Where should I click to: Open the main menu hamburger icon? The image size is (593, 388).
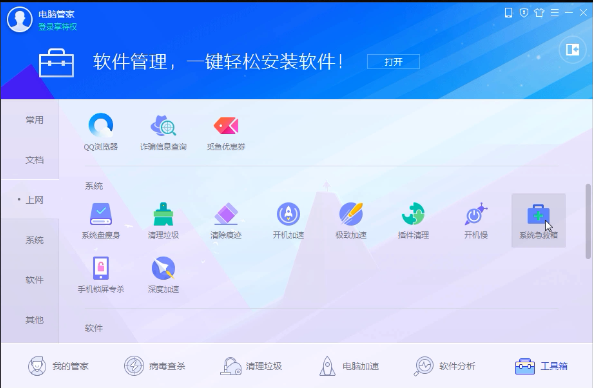click(555, 13)
